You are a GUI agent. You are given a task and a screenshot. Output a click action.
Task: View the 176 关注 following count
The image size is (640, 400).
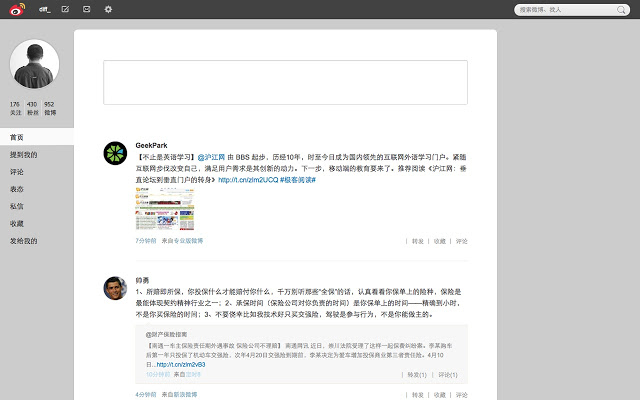(16, 108)
